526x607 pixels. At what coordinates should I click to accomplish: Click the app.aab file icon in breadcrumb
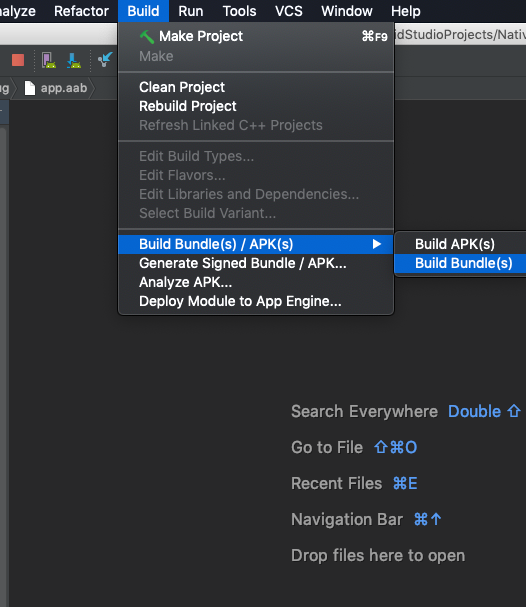point(30,88)
